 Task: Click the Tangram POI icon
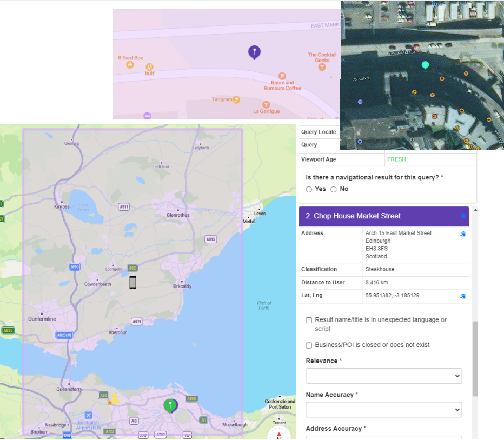236,99
